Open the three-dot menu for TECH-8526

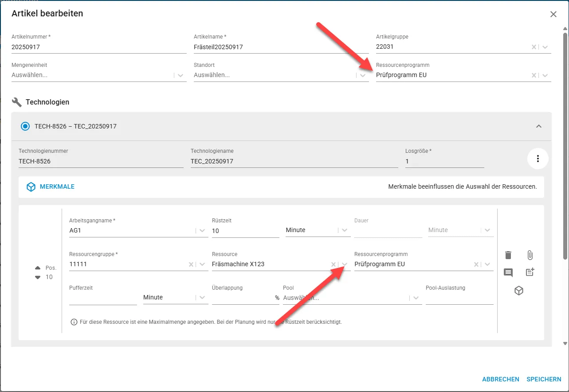[538, 159]
